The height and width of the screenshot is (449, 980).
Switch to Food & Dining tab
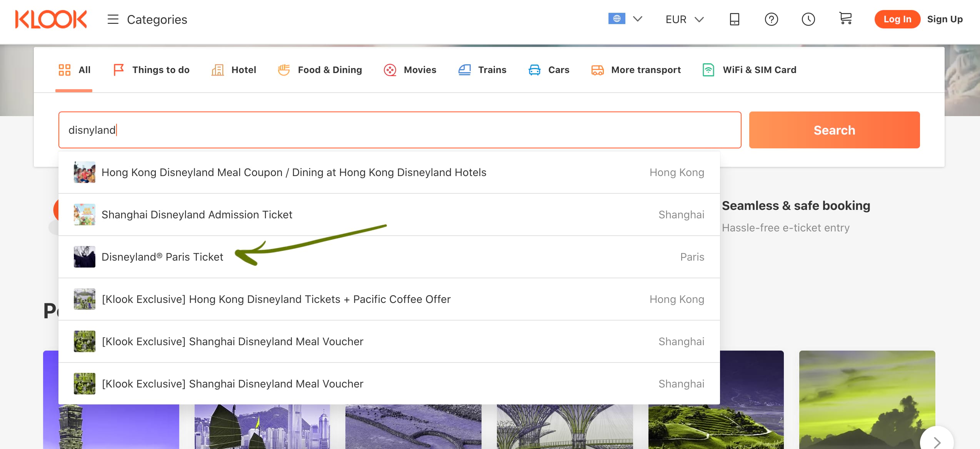[320, 70]
